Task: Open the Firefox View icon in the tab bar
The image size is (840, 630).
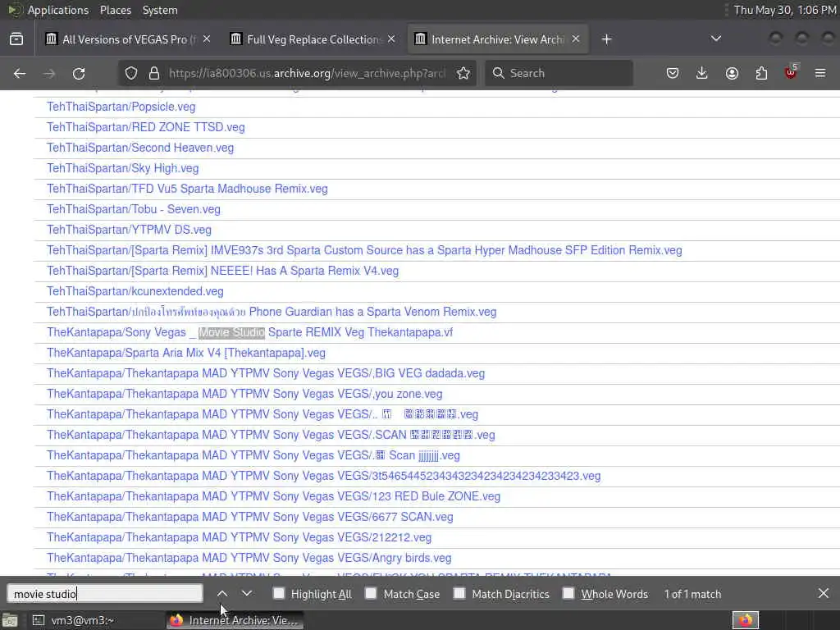Action: point(16,39)
